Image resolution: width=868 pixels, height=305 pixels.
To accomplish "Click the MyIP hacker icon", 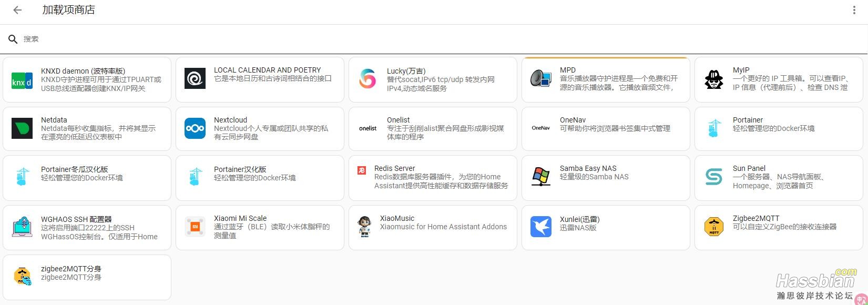I will pos(714,79).
